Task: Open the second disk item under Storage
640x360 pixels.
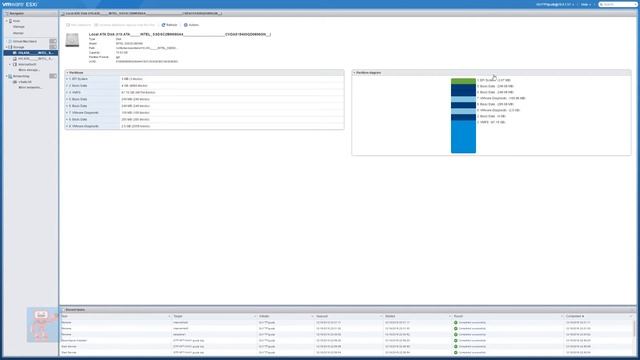Action: 32,58
